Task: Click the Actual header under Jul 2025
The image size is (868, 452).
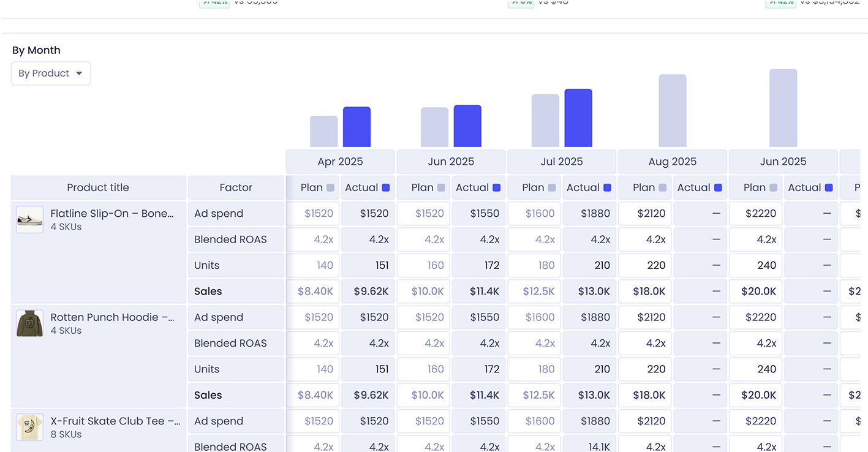Action: 589,187
